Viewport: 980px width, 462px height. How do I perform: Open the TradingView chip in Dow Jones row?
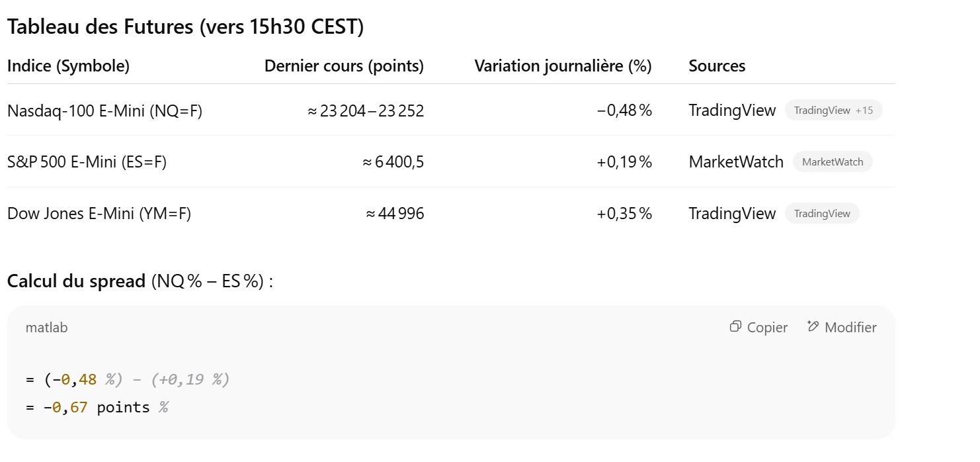point(821,214)
